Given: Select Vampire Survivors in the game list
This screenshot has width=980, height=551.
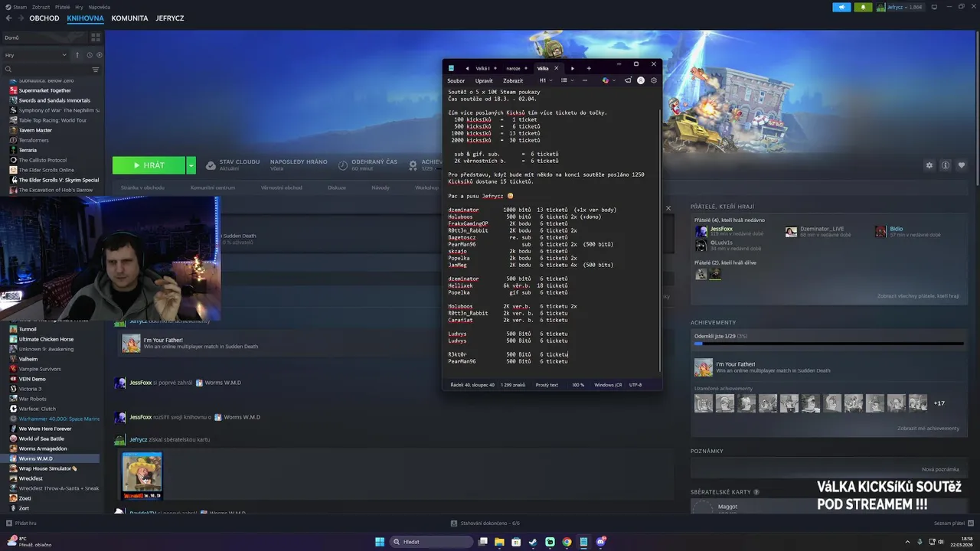Looking at the screenshot, I should click(x=40, y=369).
